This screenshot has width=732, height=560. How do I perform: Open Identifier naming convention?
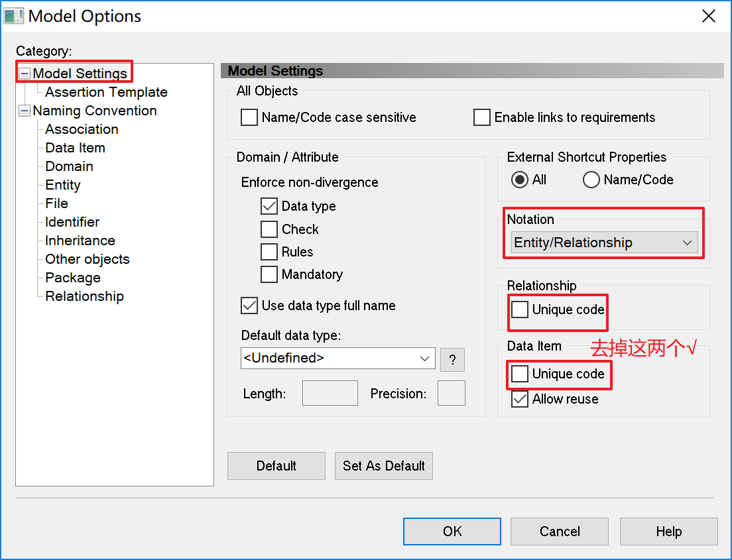[72, 222]
